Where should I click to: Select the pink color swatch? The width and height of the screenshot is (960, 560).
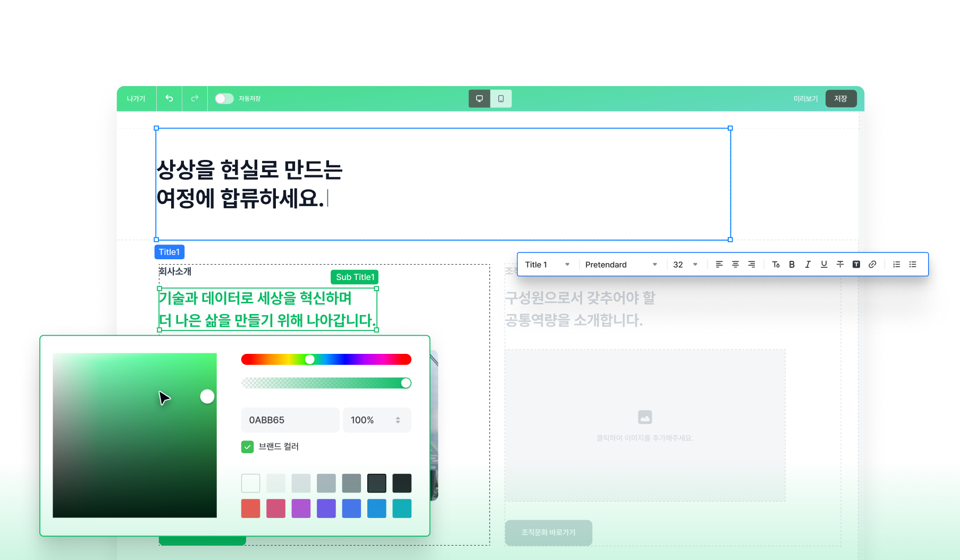[276, 508]
